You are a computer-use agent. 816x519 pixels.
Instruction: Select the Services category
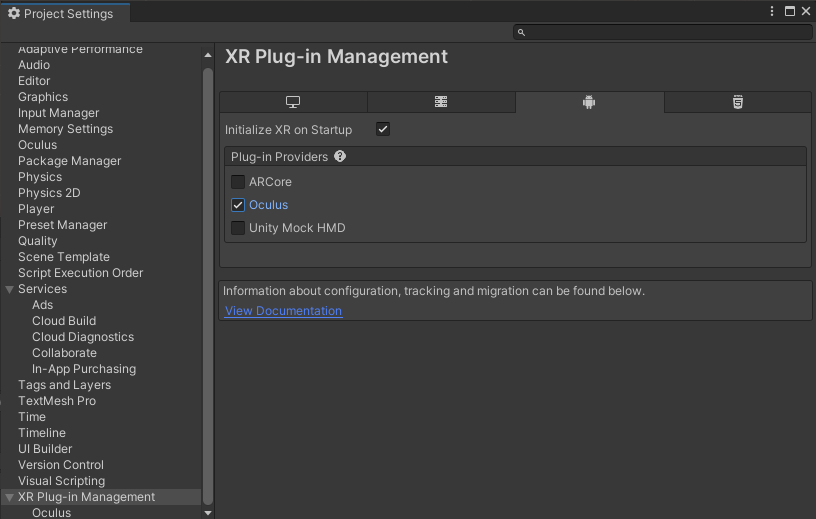(x=42, y=289)
